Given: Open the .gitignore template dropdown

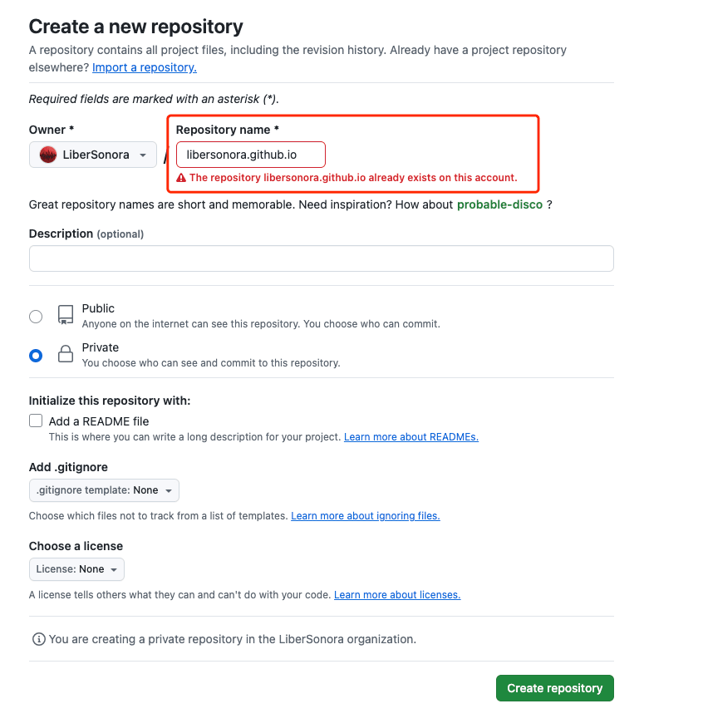Looking at the screenshot, I should [x=104, y=490].
